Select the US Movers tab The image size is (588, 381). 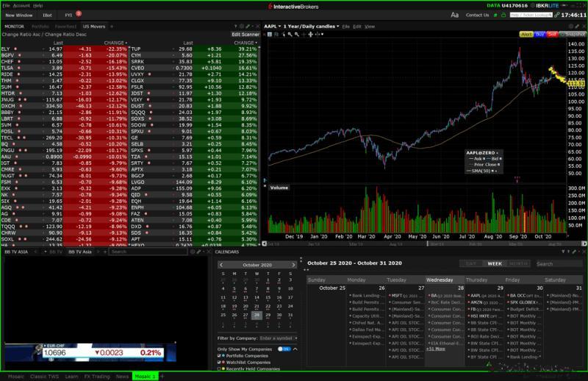click(x=94, y=26)
